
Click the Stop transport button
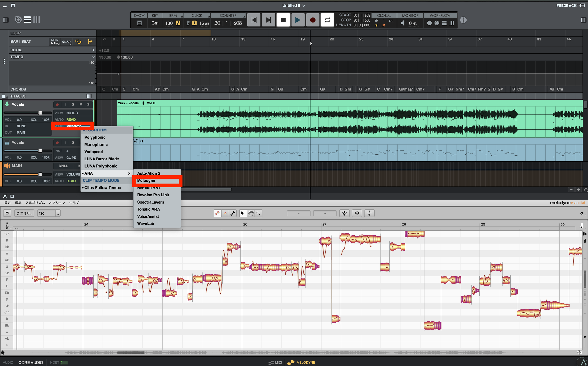coord(283,20)
